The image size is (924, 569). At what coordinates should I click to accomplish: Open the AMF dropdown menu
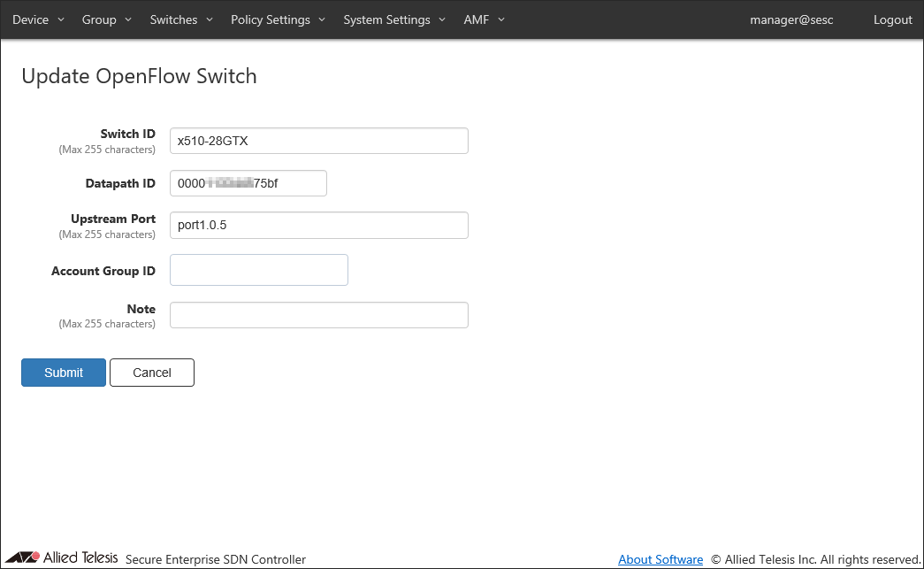tap(484, 19)
